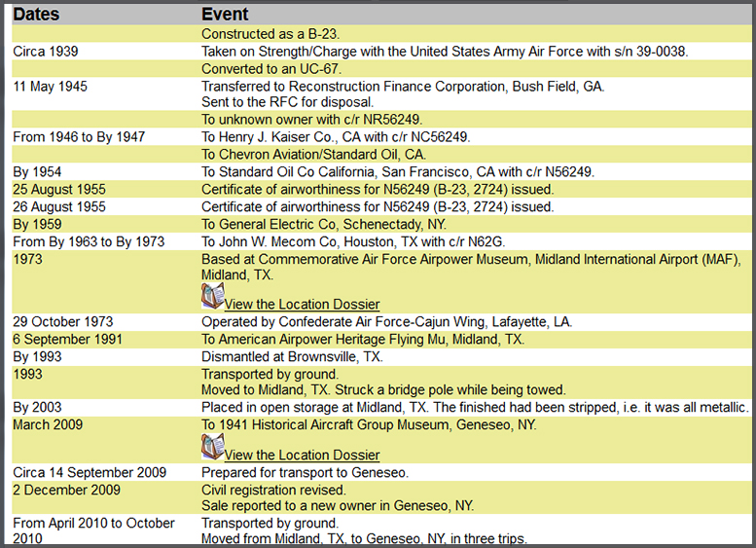Click the dossier book icon in the March 2009 row
This screenshot has width=756, height=548.
pos(212,448)
